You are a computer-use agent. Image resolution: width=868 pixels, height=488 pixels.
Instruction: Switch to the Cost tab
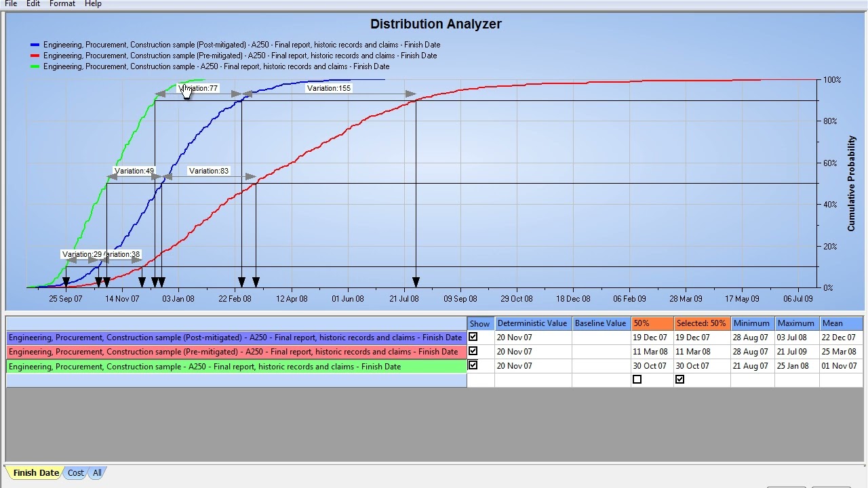[76, 473]
